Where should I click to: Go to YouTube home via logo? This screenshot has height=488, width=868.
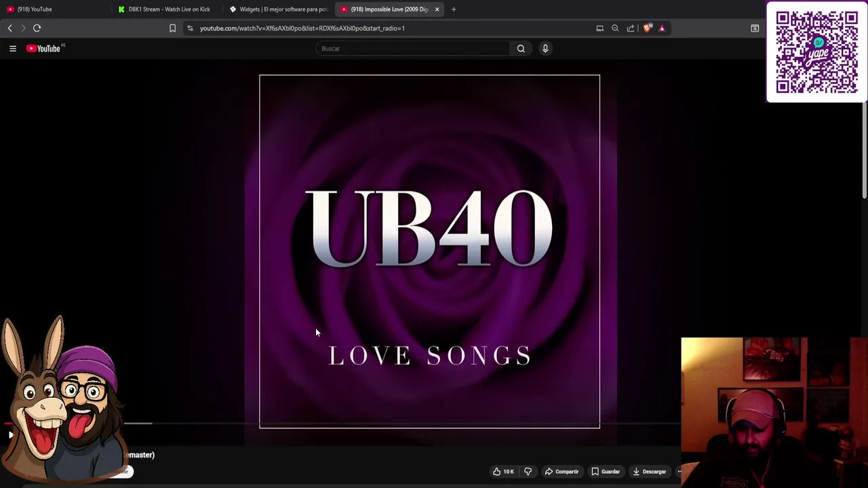44,49
